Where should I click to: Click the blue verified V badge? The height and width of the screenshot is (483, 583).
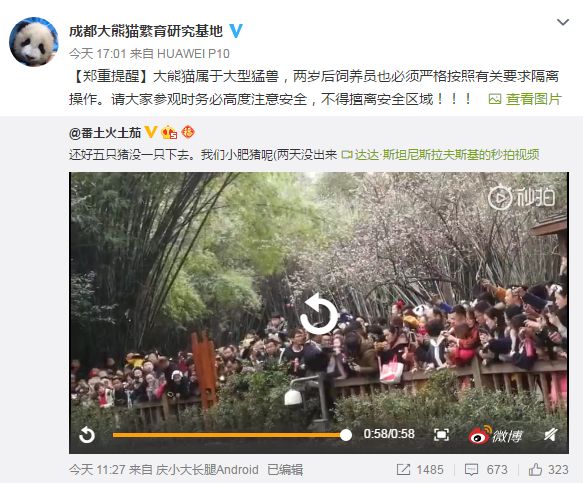[x=236, y=31]
